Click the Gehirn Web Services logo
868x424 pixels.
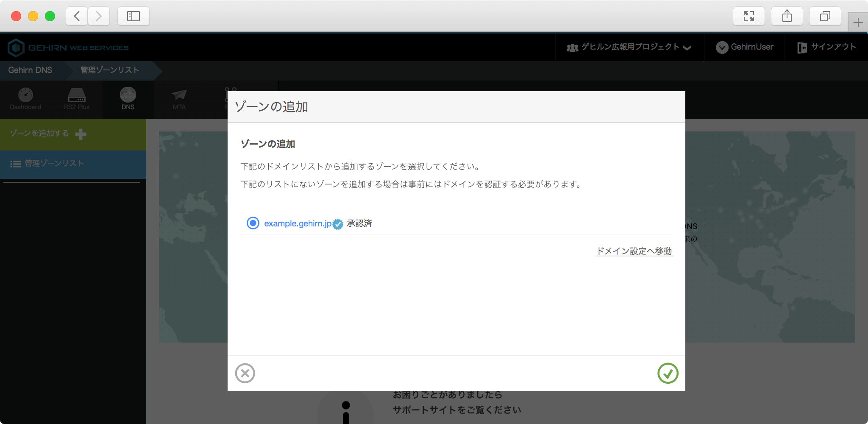click(68, 47)
